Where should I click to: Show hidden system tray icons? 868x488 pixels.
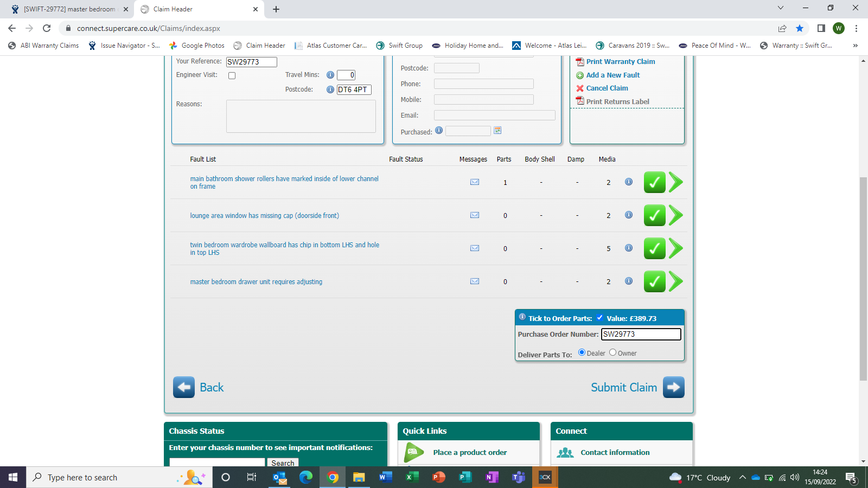click(x=742, y=478)
